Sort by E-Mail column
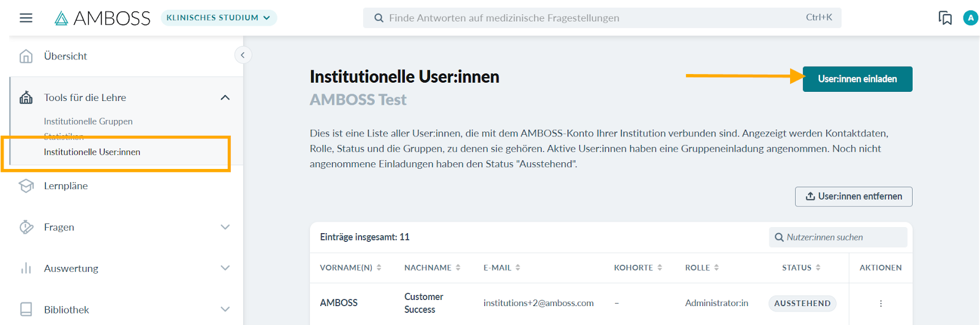Screen dimensions: 980x325 [x=502, y=267]
